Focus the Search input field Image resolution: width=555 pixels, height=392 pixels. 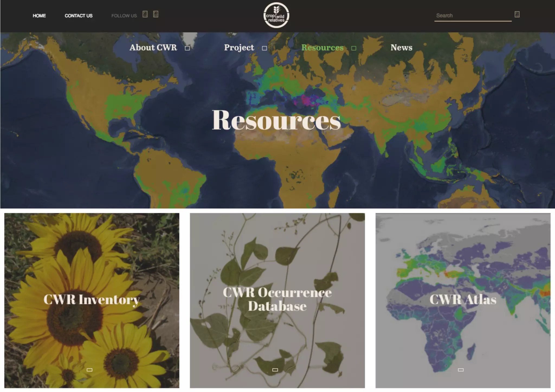[x=473, y=15]
